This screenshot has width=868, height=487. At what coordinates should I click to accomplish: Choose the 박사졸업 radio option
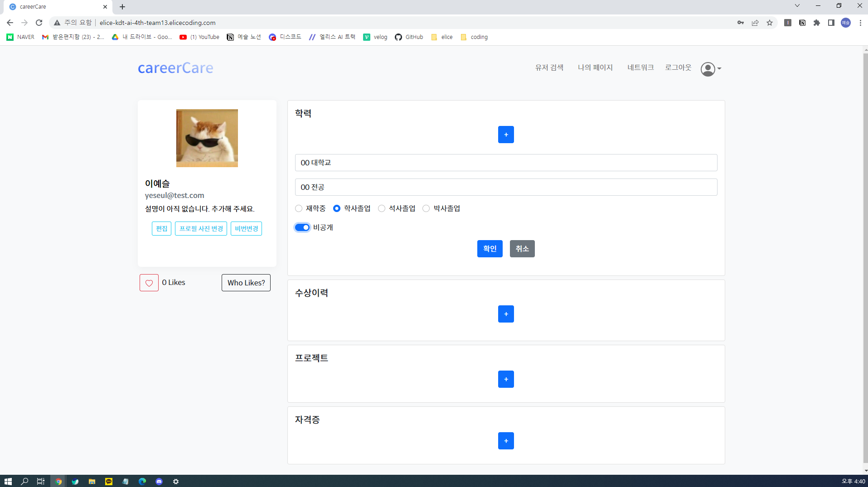[x=426, y=208]
